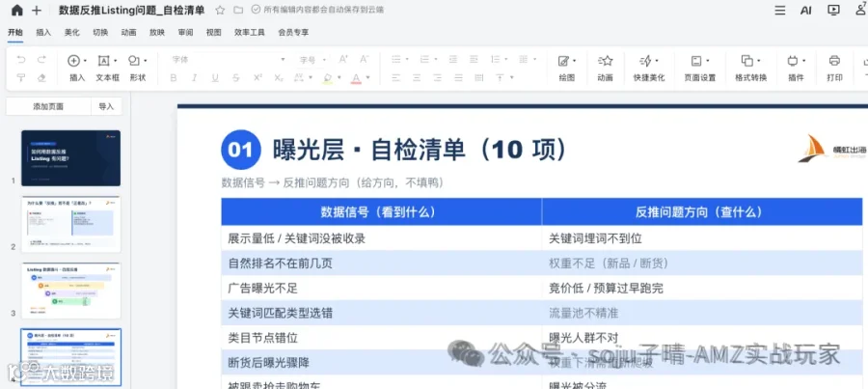Click the Insert (插入) plus-circle icon
868x389 pixels.
coord(73,61)
